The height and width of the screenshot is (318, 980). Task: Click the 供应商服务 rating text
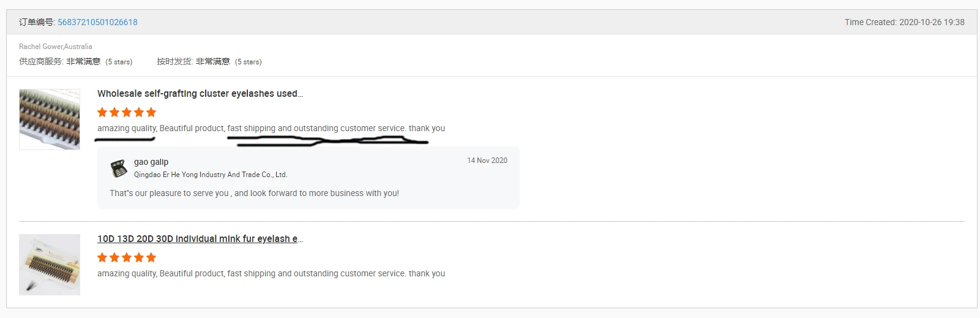pyautogui.click(x=59, y=61)
